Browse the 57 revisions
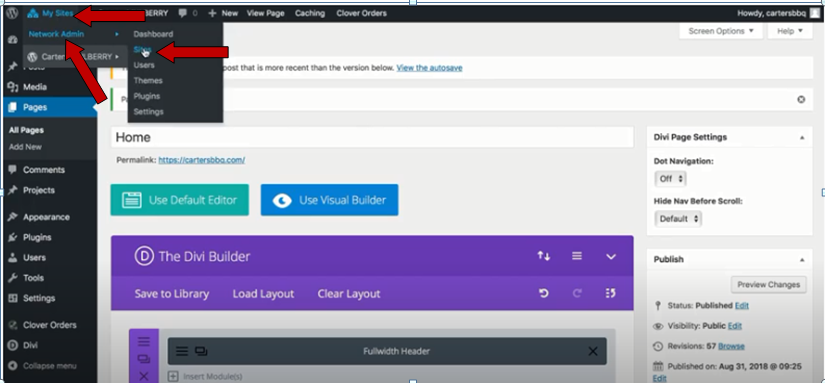Screen dimensions: 825x383 click(x=731, y=346)
